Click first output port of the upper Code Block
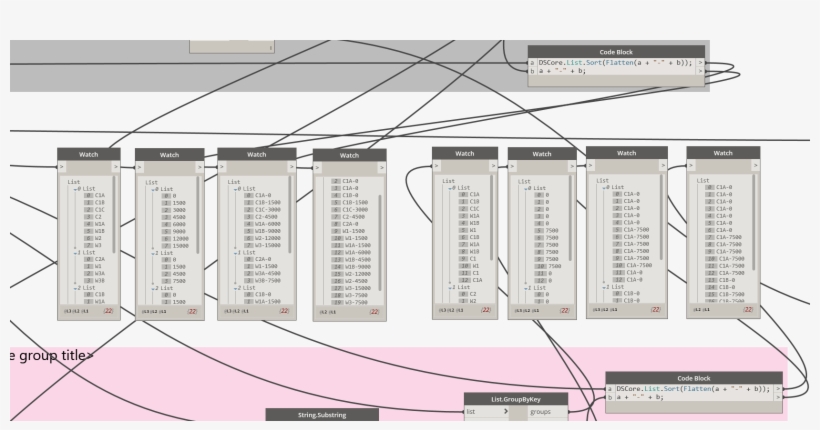The image size is (820, 430). coord(701,63)
